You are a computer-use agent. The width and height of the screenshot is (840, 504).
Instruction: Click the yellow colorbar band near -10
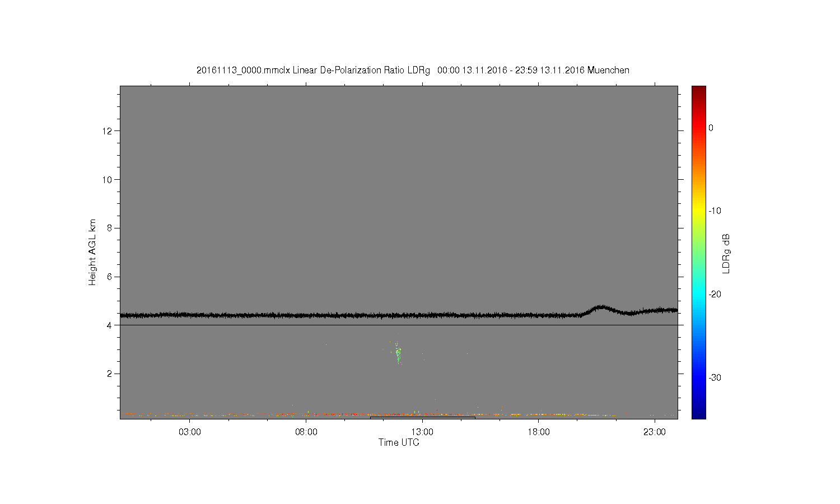(699, 211)
